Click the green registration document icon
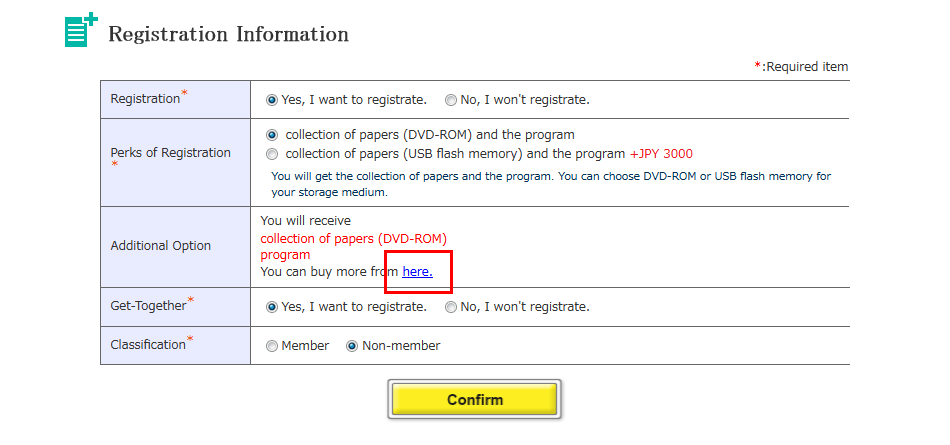This screenshot has width=950, height=445. (81, 30)
